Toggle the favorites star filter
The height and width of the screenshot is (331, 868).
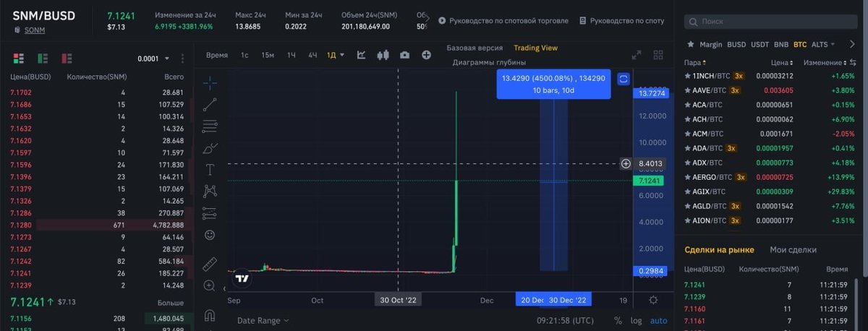point(691,45)
